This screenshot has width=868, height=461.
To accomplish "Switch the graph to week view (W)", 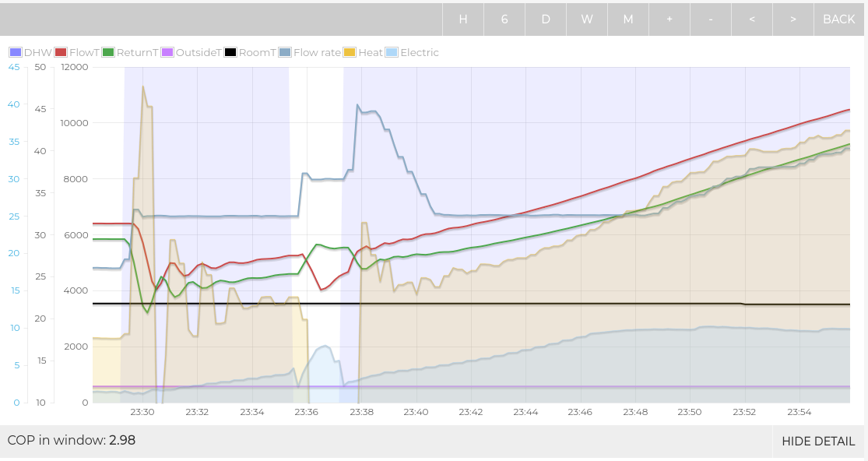I will click(x=587, y=19).
